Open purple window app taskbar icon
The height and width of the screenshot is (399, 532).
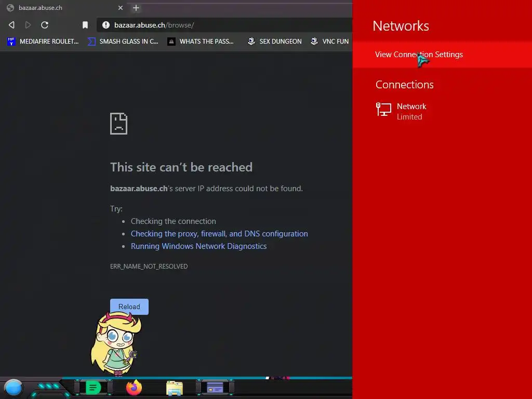click(215, 388)
